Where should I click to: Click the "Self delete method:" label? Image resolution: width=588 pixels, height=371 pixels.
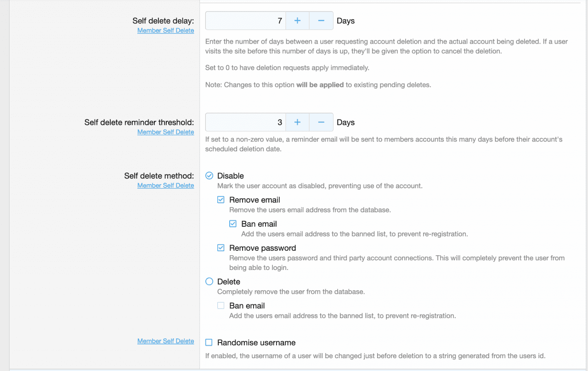[159, 176]
